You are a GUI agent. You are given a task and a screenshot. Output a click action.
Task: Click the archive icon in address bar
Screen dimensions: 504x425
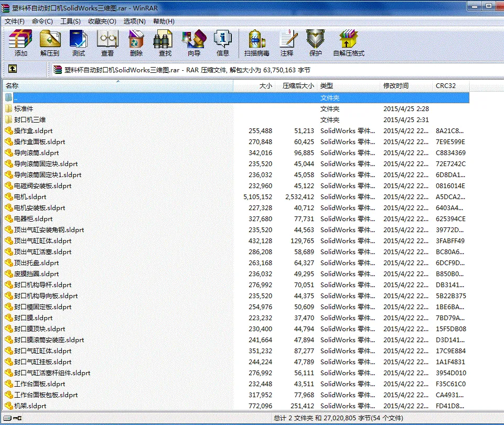pyautogui.click(x=58, y=70)
